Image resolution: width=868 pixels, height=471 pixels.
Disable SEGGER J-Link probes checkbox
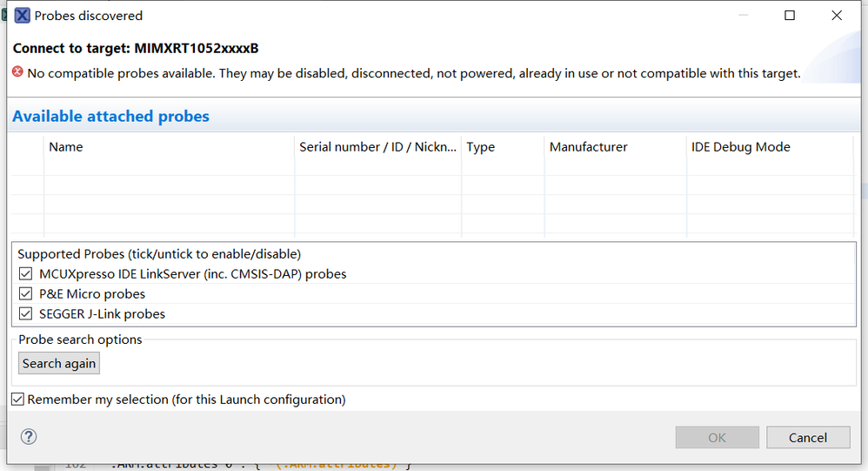[x=26, y=313]
